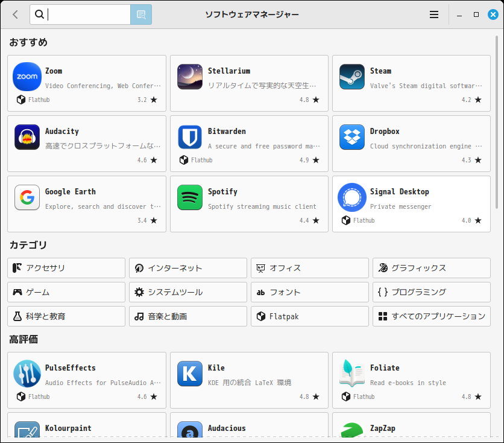
Task: Open the Flatpak category
Action: [310, 316]
